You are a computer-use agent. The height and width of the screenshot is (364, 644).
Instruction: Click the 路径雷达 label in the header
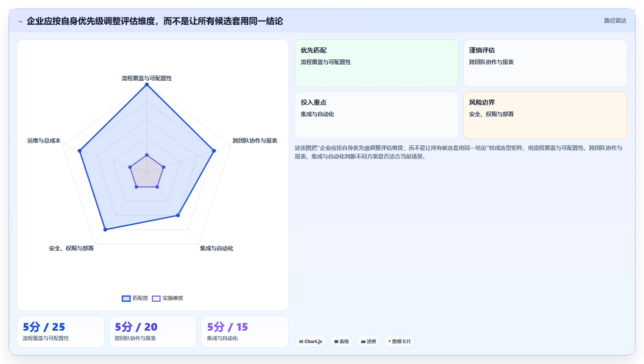coord(615,21)
